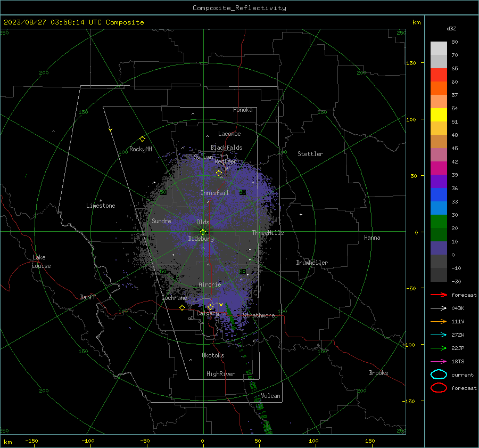This screenshot has height=448, width=479.
Task: Click the Airdrie city label
Action: 210,284
